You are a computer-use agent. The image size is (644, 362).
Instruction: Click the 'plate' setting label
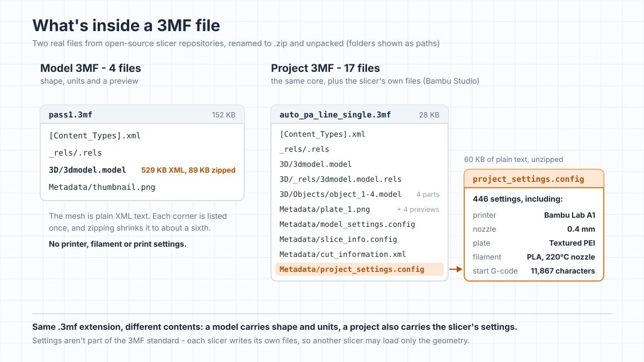click(x=481, y=243)
